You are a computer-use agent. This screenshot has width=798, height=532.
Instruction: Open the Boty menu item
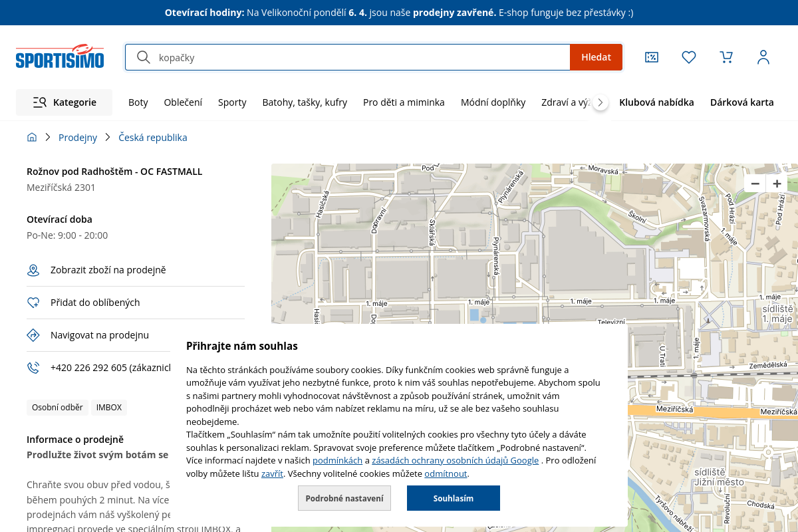pyautogui.click(x=138, y=102)
